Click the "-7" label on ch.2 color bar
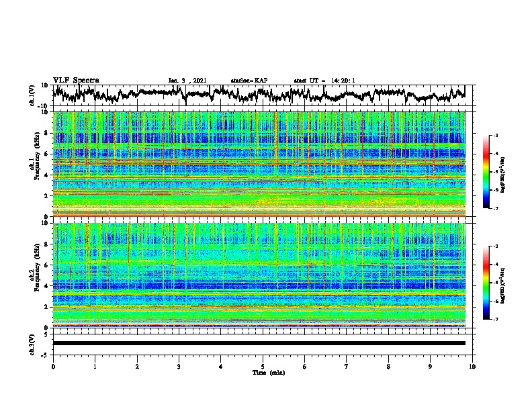The width and height of the screenshot is (532, 411). click(496, 320)
